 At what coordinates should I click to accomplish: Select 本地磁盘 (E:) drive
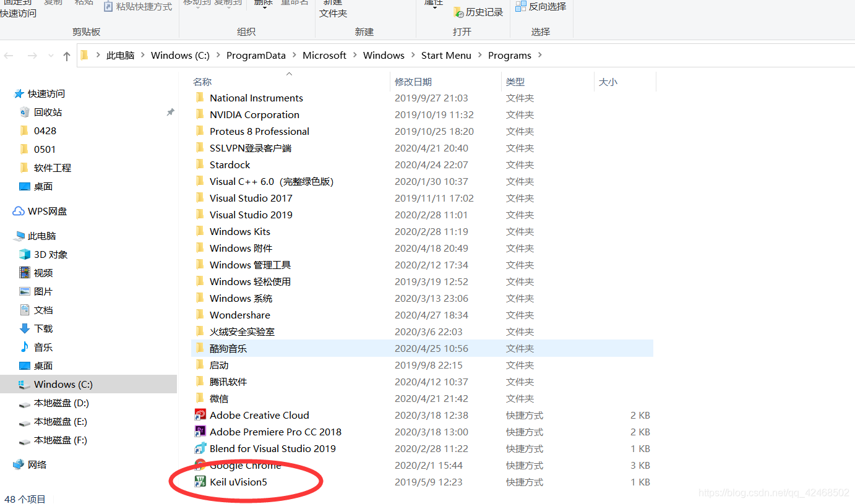[x=53, y=421]
